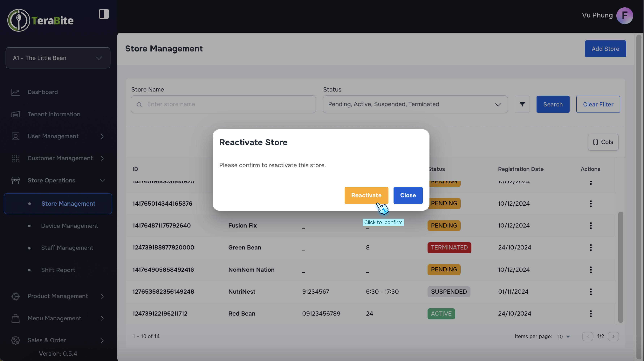Open actions menu for Green Bean row
This screenshot has height=361, width=644.
coord(591,248)
